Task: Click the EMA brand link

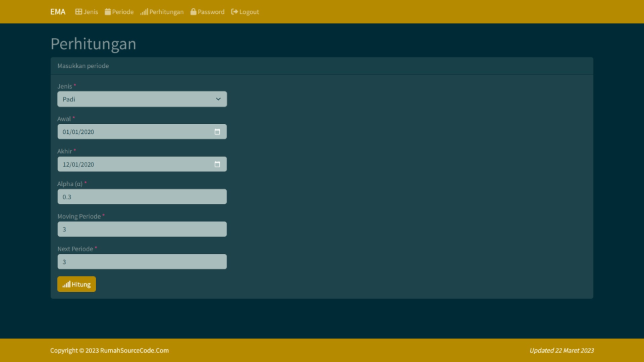Action: point(58,12)
